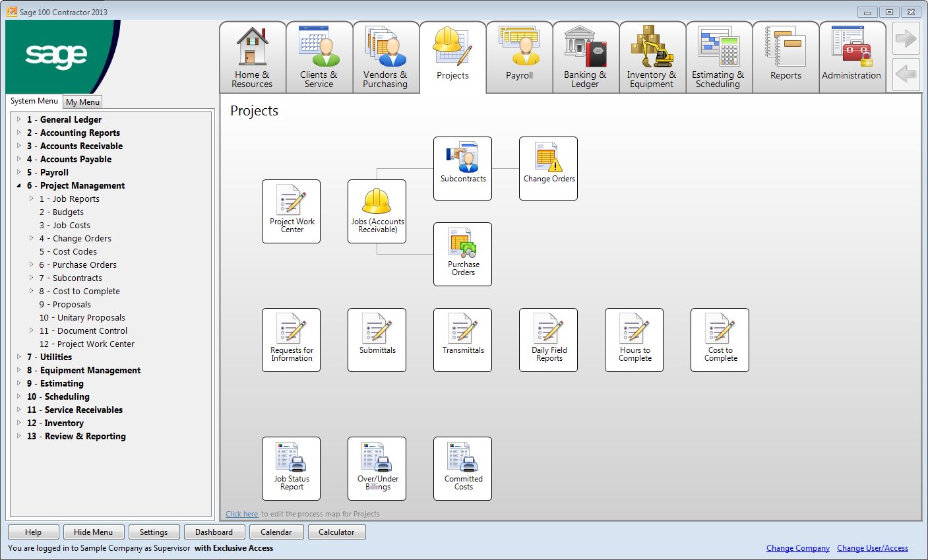Screen dimensions: 928x560
Task: Select 12 - Project Work Center tree item
Action: coord(87,344)
